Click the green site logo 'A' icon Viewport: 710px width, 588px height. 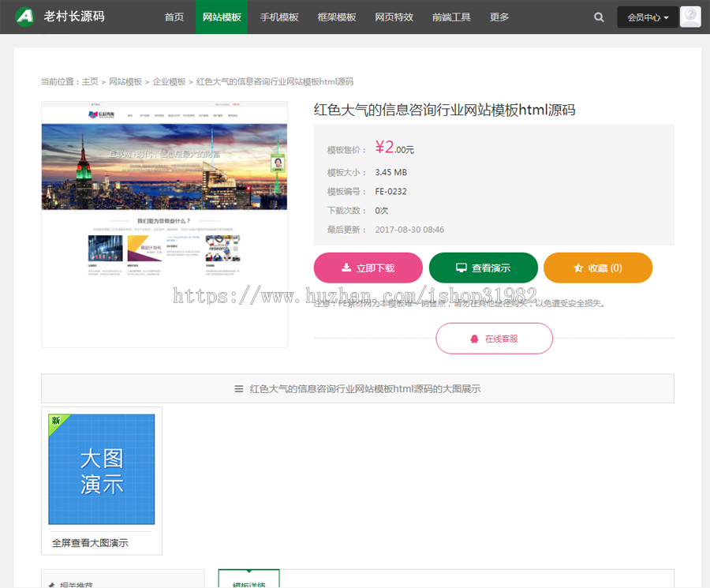(24, 17)
